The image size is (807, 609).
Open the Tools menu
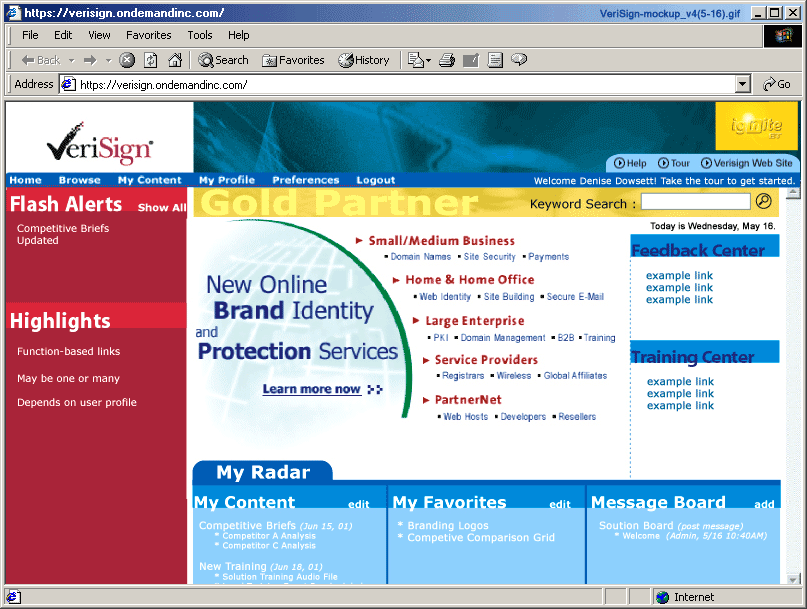coord(200,35)
